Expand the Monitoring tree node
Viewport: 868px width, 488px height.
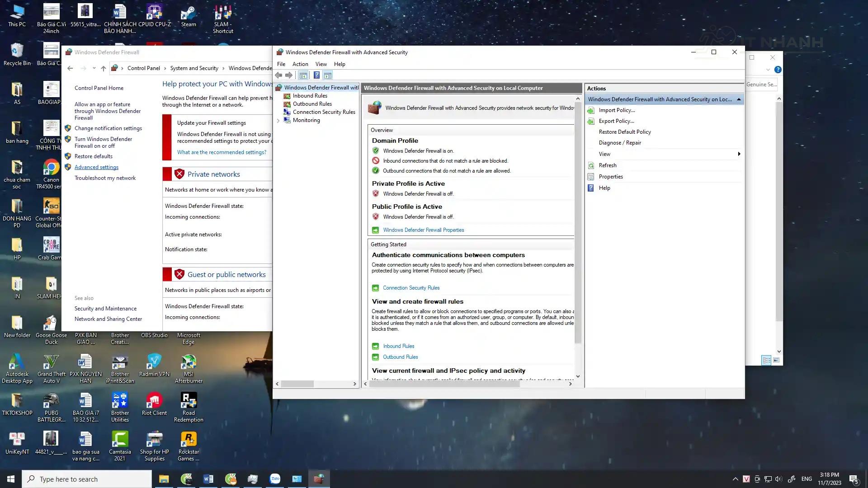278,121
